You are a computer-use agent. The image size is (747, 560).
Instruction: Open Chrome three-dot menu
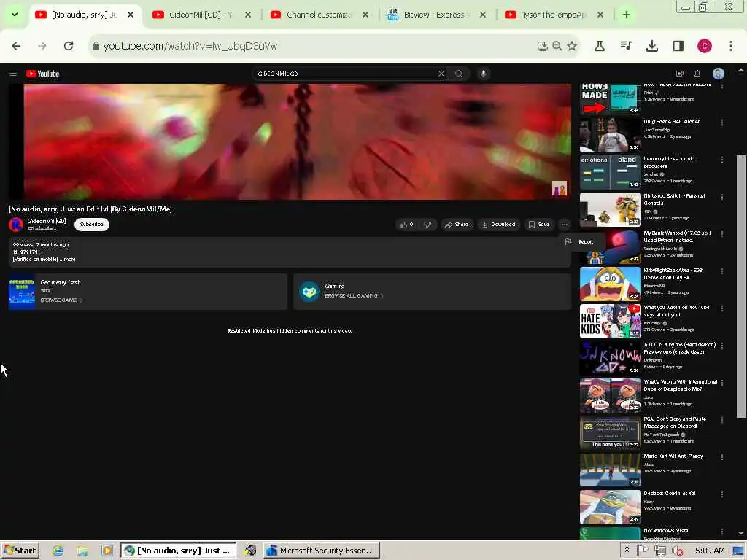click(x=731, y=46)
